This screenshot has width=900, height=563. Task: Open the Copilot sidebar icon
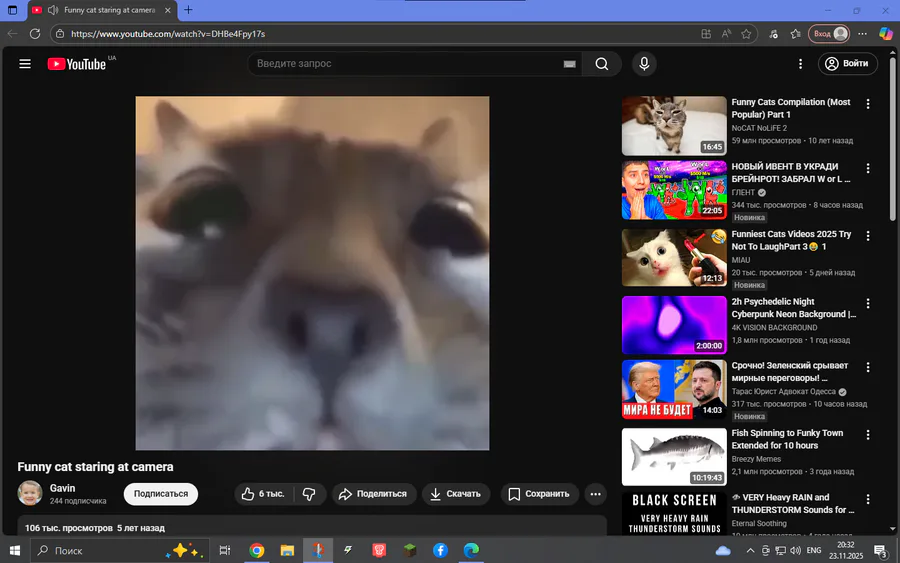(886, 34)
